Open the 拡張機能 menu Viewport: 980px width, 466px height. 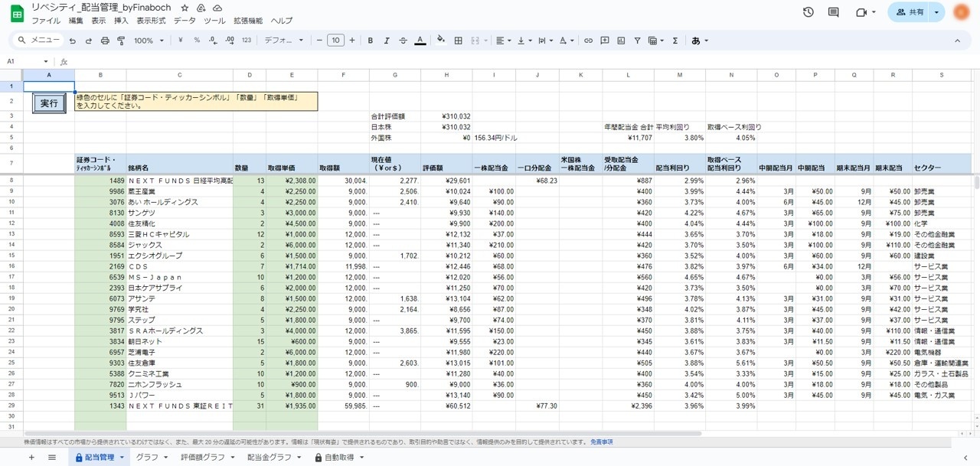[247, 21]
